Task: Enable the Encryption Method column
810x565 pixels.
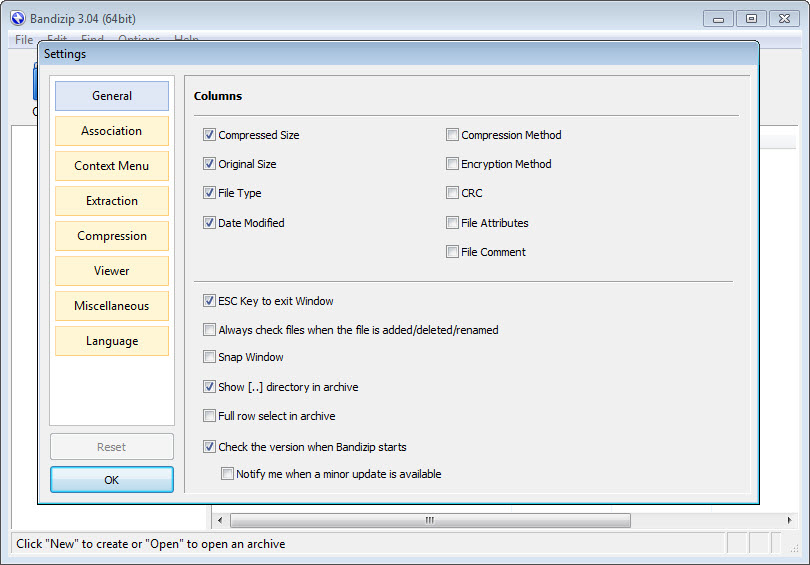Action: [452, 164]
